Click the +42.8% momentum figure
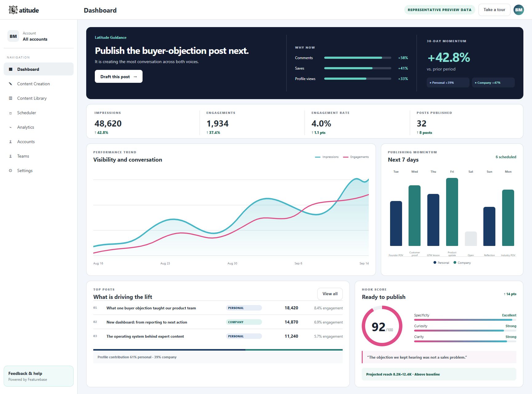This screenshot has height=394, width=532. 449,57
